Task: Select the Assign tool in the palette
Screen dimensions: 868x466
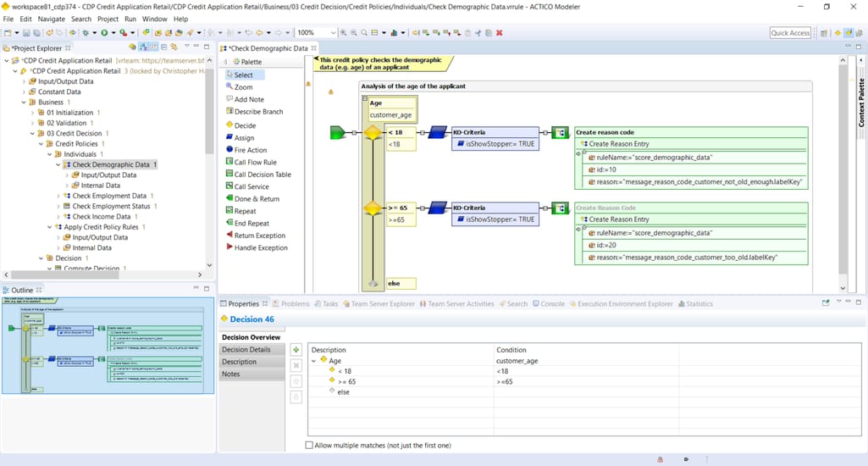Action: 240,137
